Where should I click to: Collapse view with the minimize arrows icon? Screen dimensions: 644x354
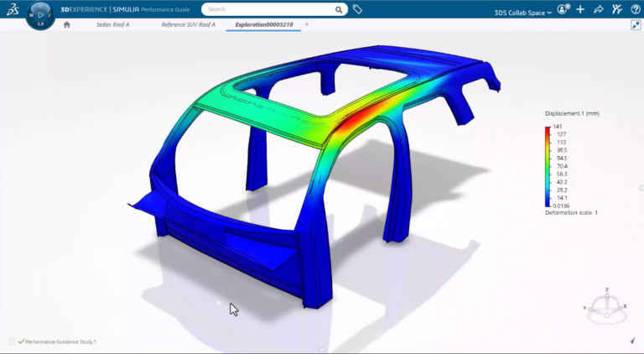(636, 25)
